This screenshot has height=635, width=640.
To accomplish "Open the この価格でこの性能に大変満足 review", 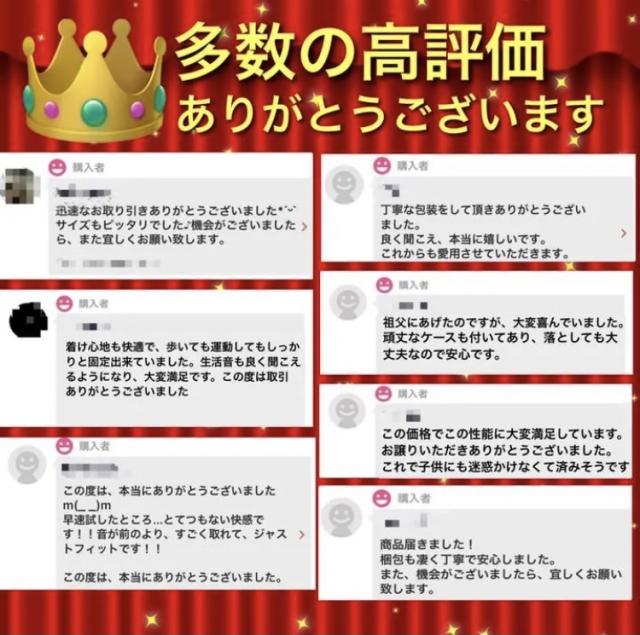I will pyautogui.click(x=505, y=450).
